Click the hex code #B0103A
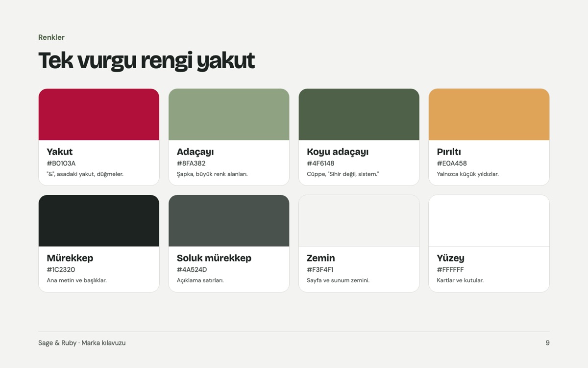The height and width of the screenshot is (368, 588). pyautogui.click(x=61, y=163)
